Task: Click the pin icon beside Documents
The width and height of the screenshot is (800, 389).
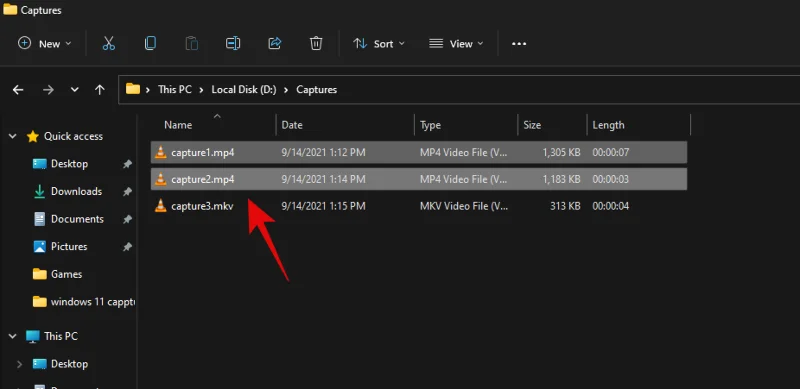Action: pyautogui.click(x=127, y=219)
